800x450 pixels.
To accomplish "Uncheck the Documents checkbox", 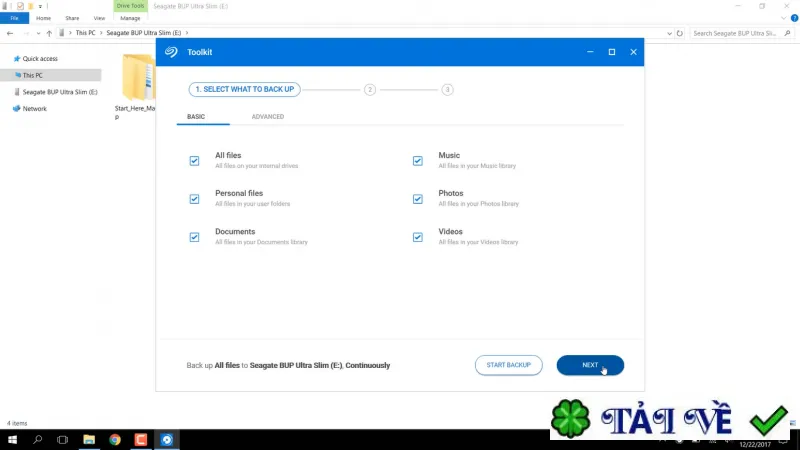I will [x=194, y=237].
